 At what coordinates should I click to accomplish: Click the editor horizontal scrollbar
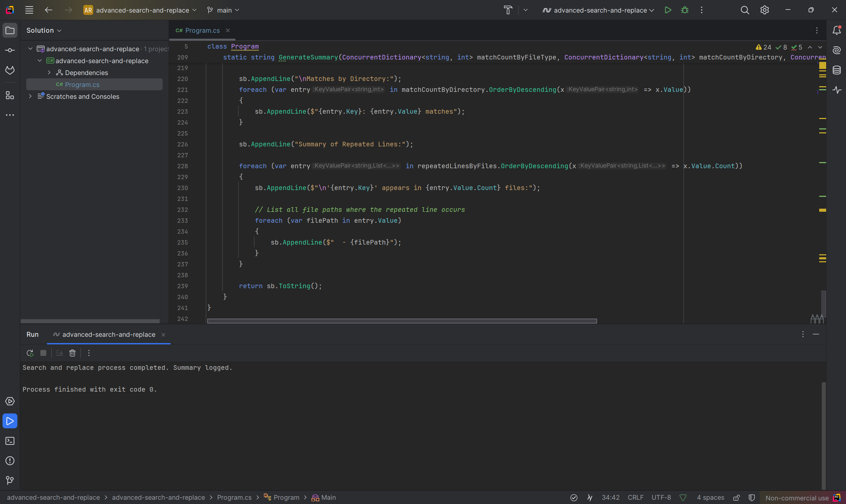tap(402, 321)
